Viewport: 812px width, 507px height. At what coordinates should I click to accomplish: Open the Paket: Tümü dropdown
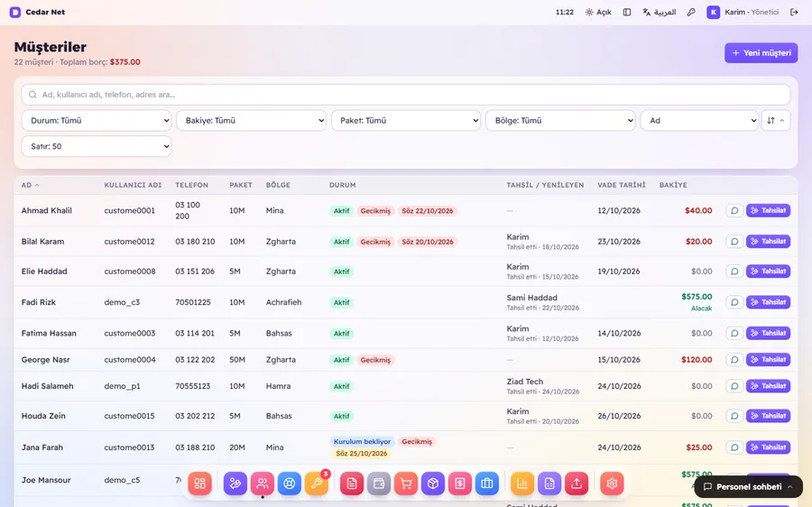(406, 121)
